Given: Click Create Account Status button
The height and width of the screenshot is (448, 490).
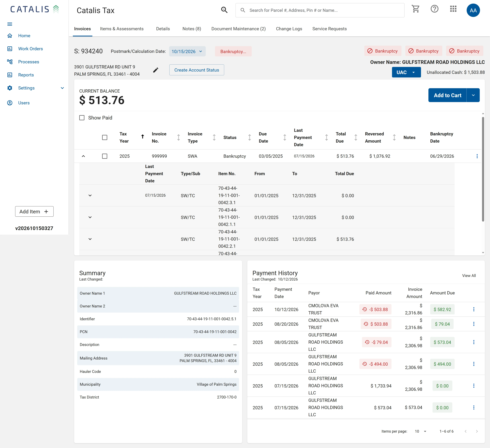Looking at the screenshot, I should (x=197, y=70).
